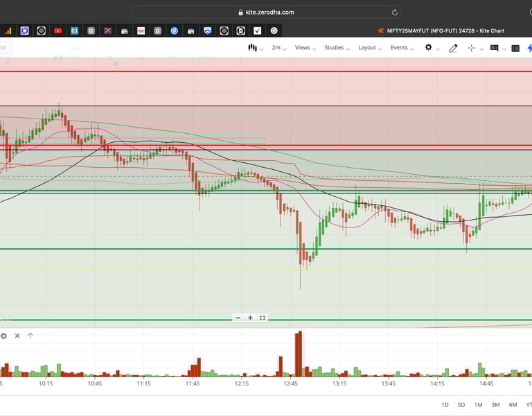Screen dimensions: 532x416
Task: Toggle the side panel icon
Action: (x=515, y=49)
